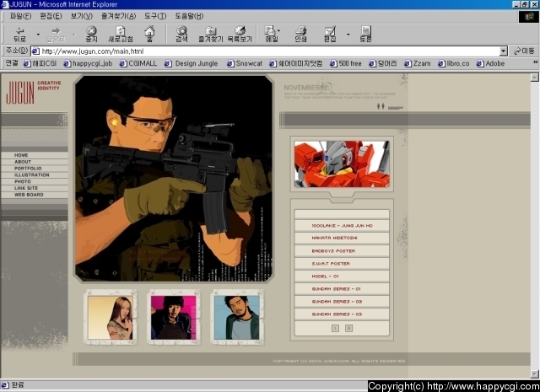Open the Snowcat links bar shortcut
The width and height of the screenshot is (540, 392).
[x=245, y=64]
